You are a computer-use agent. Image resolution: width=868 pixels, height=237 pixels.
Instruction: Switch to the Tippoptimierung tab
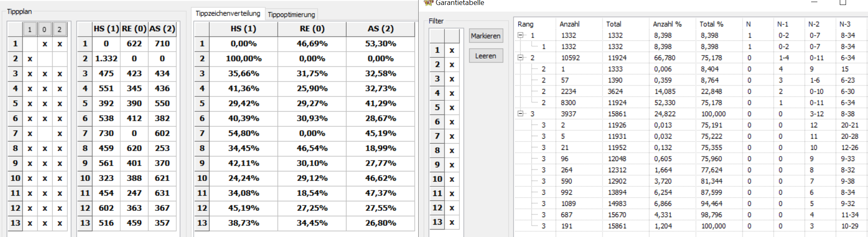[x=291, y=15]
